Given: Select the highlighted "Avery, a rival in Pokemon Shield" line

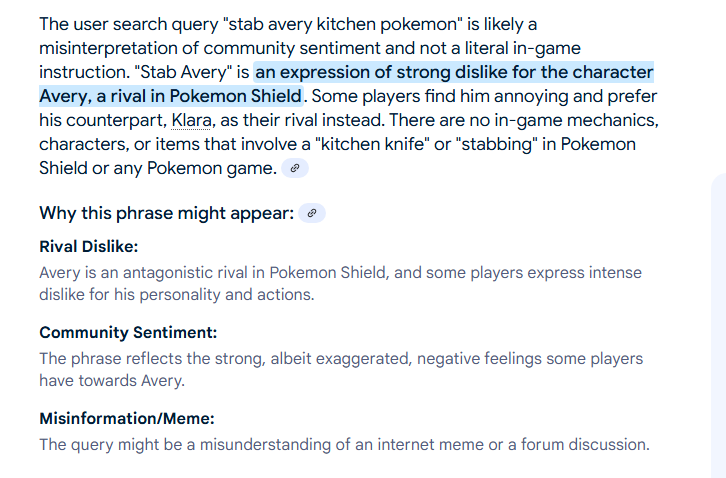Looking at the screenshot, I should pos(170,96).
